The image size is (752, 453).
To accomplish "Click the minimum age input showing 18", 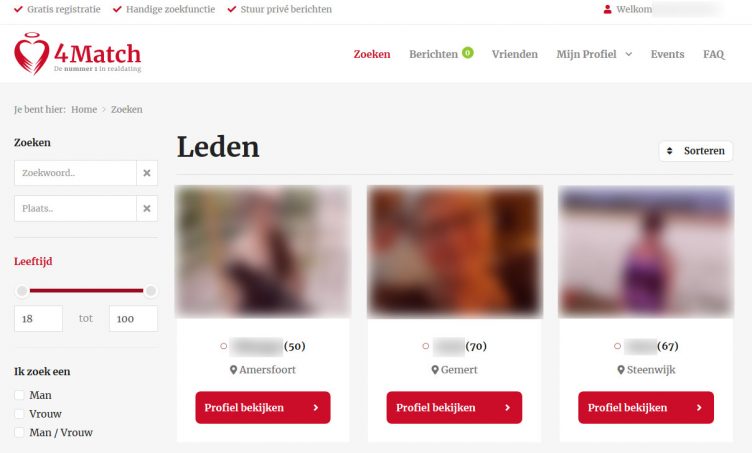I will coord(38,319).
